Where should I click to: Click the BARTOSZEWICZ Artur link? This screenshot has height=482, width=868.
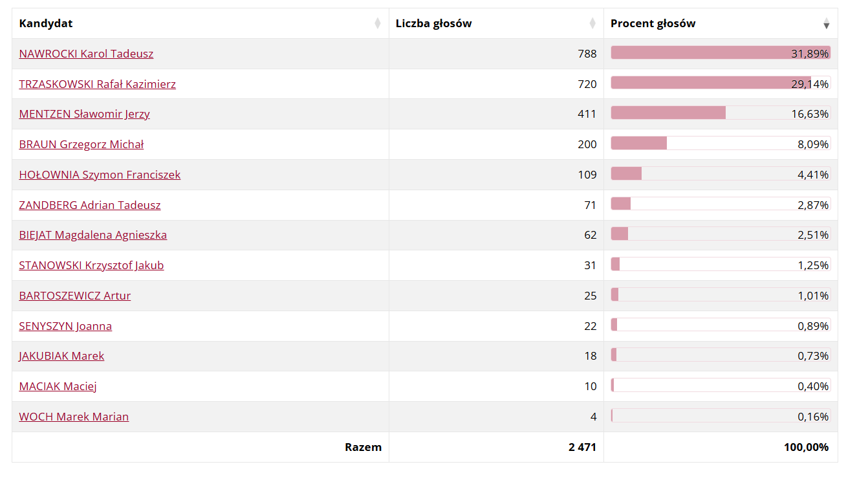click(x=75, y=296)
